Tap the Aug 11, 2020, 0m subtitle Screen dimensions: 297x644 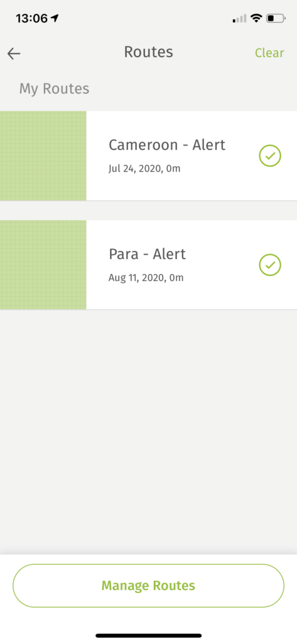(x=146, y=277)
